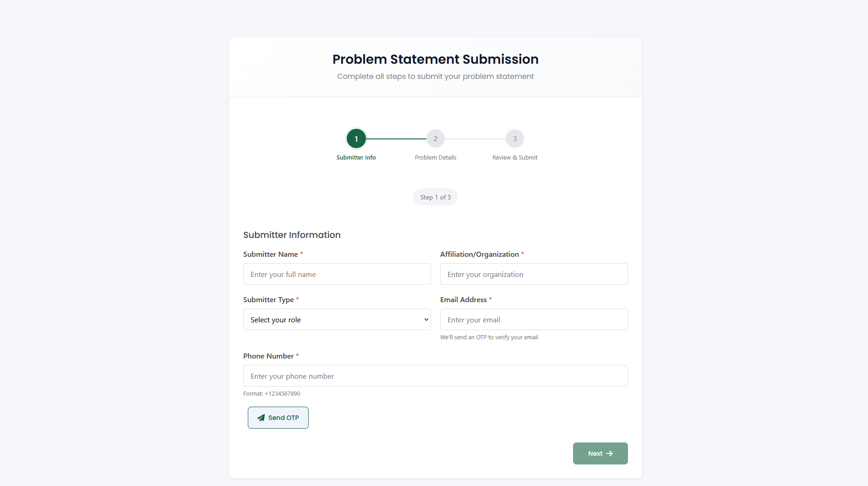This screenshot has width=868, height=486.
Task: Click the Enter your phone number field
Action: pyautogui.click(x=435, y=376)
